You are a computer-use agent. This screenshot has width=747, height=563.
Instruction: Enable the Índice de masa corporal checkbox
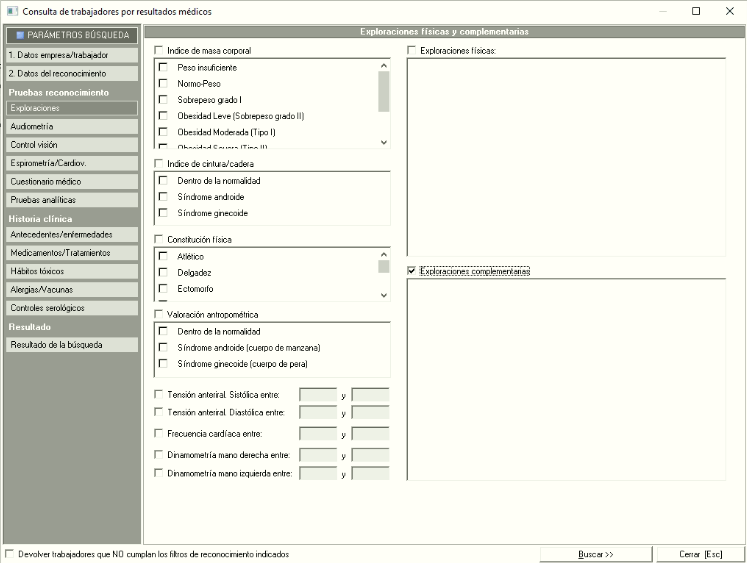pyautogui.click(x=158, y=50)
